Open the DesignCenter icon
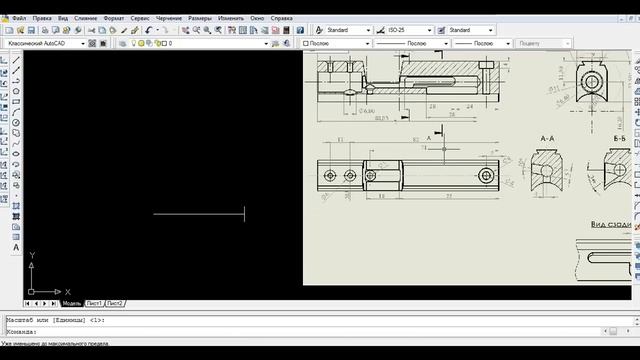640x360 pixels. pos(243,30)
